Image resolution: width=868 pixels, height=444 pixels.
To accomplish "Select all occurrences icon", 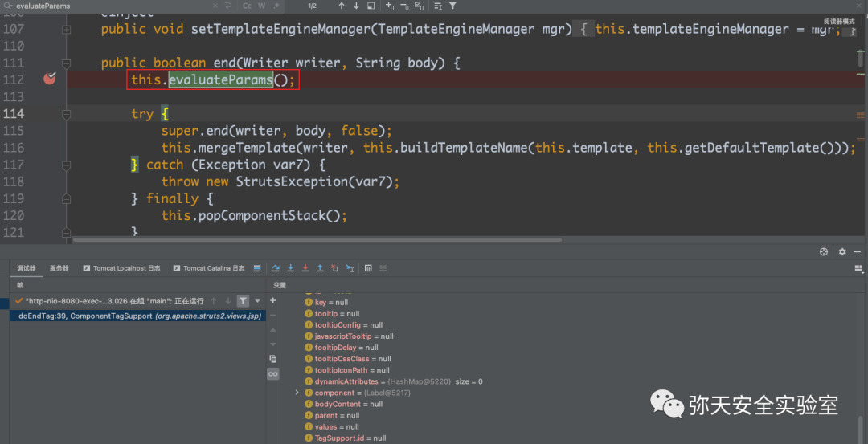I will (x=419, y=6).
